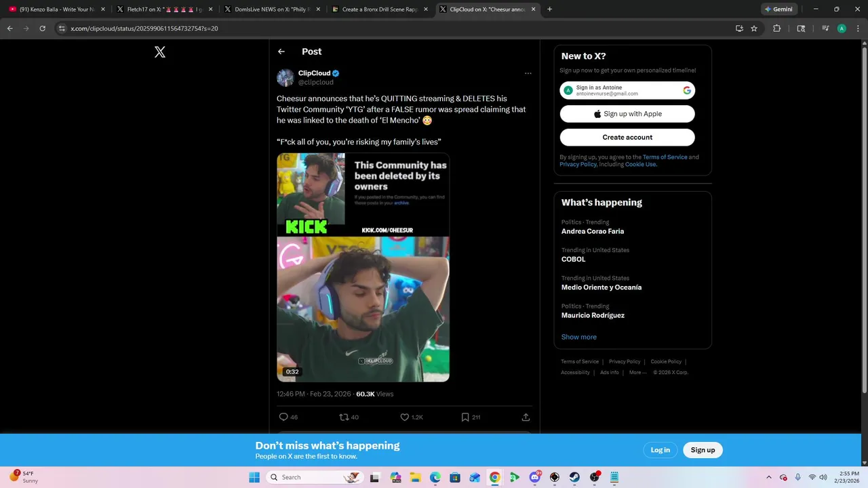868x488 pixels.
Task: Open Microsoft Store from taskbar
Action: click(455, 477)
